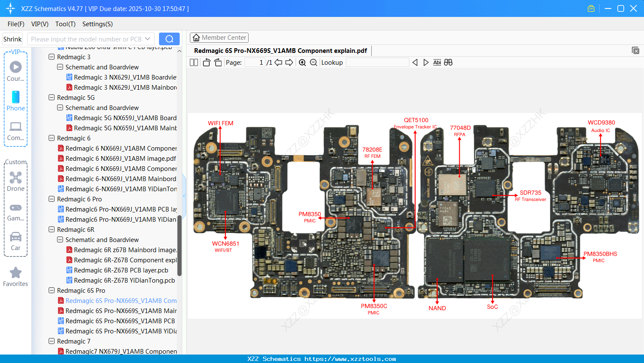Open the Tool(T) menu
The image size is (644, 363).
pyautogui.click(x=65, y=24)
